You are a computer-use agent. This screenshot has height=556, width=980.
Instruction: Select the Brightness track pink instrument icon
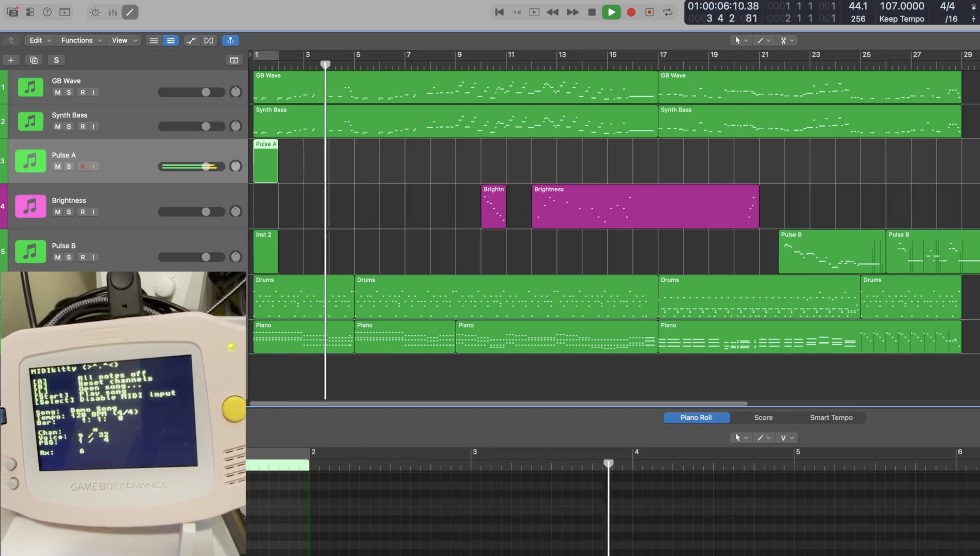tap(31, 207)
